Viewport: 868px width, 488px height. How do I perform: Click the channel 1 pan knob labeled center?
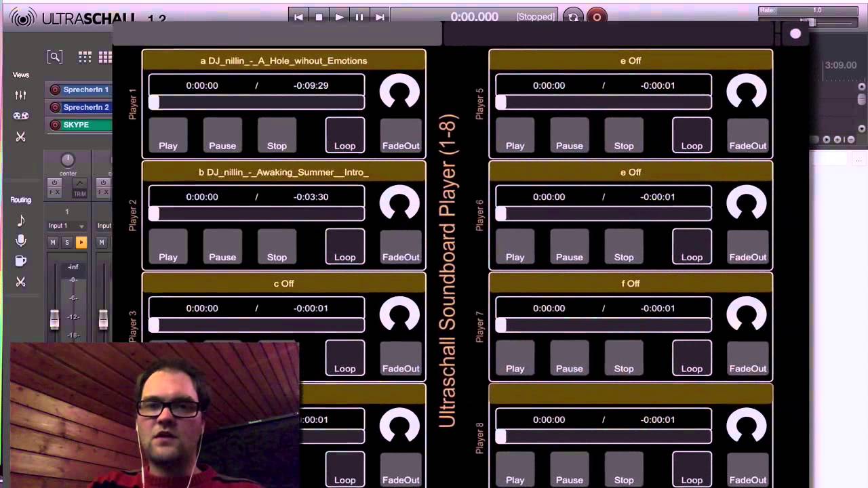pyautogui.click(x=67, y=160)
